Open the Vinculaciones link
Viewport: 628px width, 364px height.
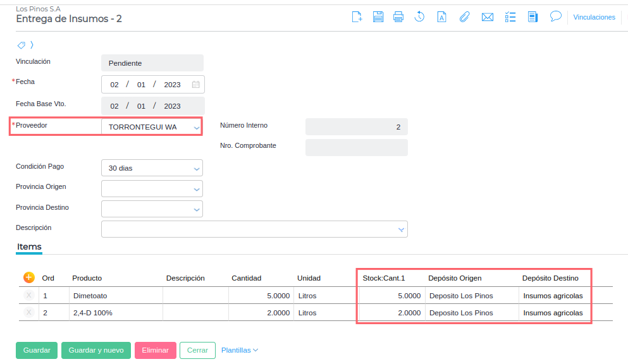(x=594, y=17)
